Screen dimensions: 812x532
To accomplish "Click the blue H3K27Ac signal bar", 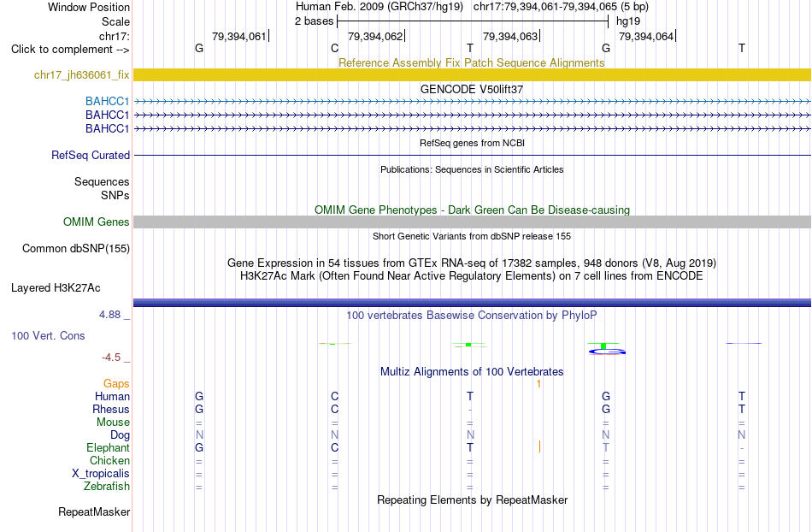I will pos(472,303).
